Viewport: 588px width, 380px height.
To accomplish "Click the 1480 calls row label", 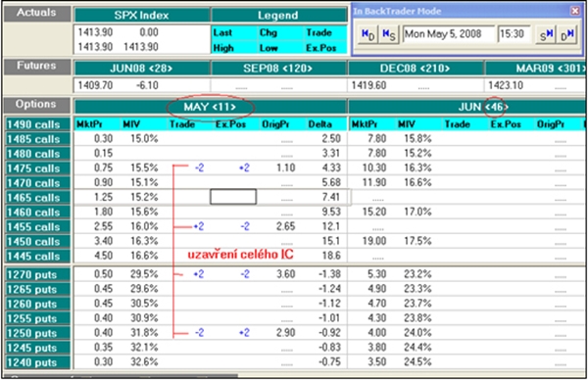I will [38, 154].
